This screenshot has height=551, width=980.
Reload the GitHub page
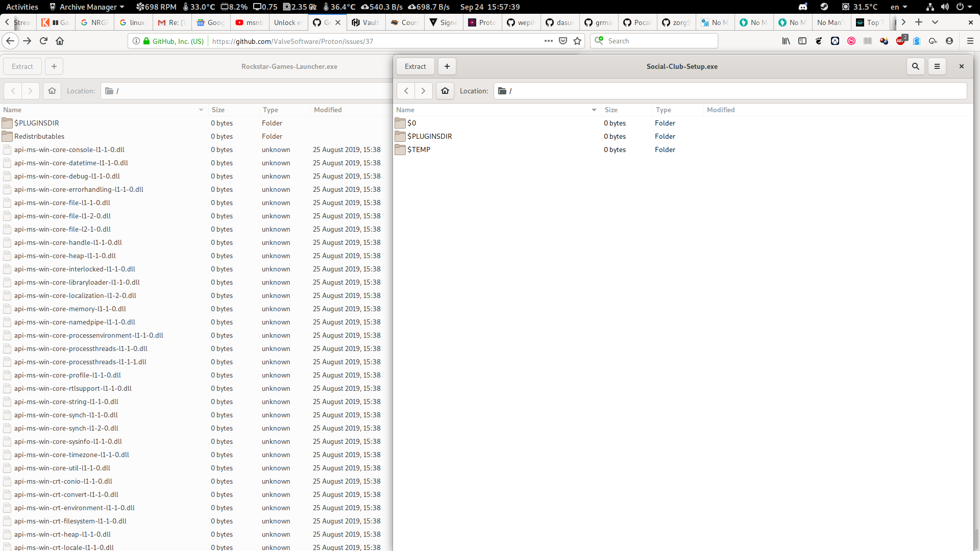coord(43,41)
